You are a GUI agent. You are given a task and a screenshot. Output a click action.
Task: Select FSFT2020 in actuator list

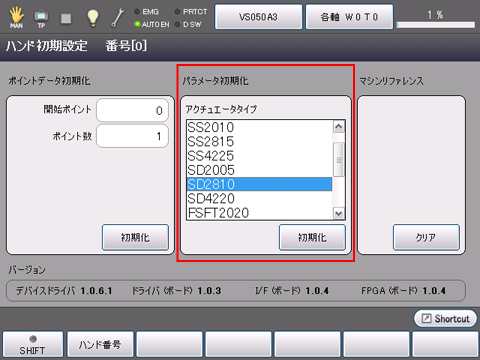(259, 213)
